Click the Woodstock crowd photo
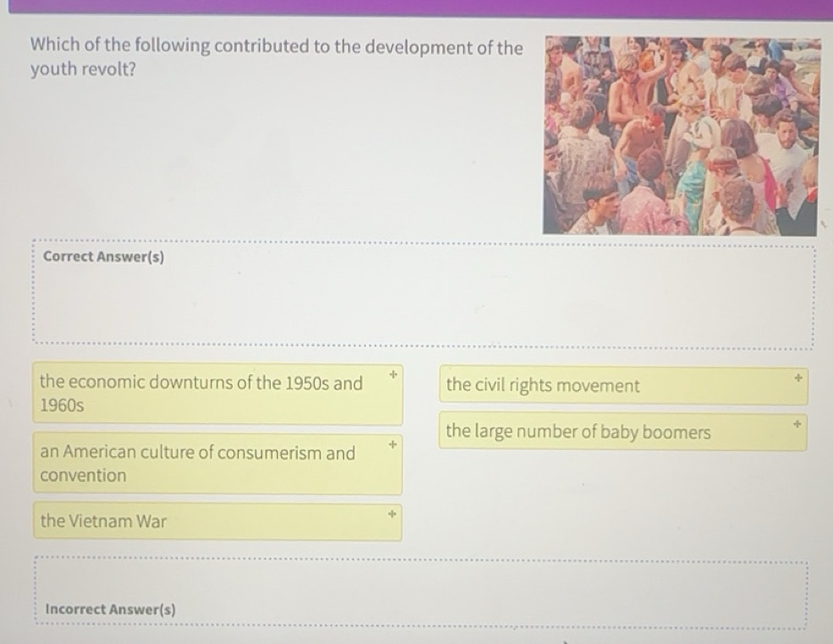This screenshot has width=833, height=644. pyautogui.click(x=682, y=134)
